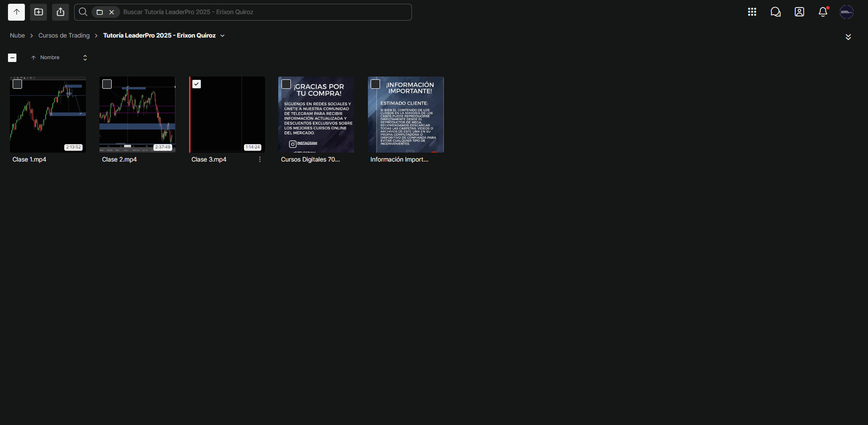The width and height of the screenshot is (868, 425).
Task: Open the ¡Información Importante! image thumbnail
Action: click(406, 115)
